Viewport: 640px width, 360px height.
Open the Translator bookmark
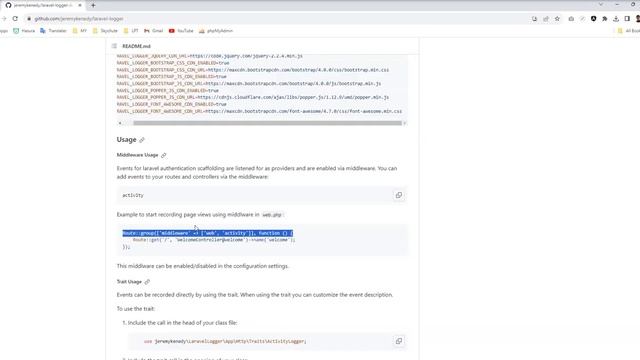(x=53, y=31)
